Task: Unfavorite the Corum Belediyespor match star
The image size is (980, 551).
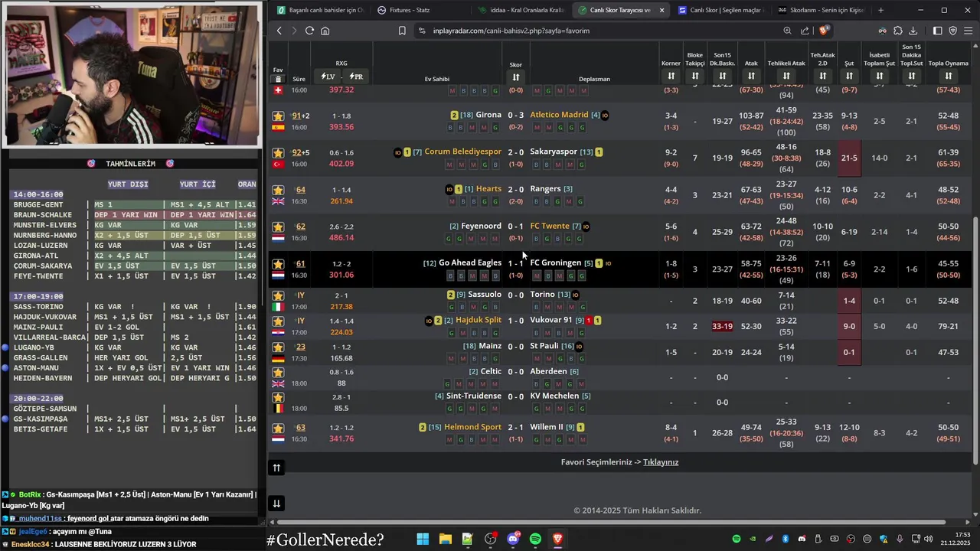Action: (278, 153)
